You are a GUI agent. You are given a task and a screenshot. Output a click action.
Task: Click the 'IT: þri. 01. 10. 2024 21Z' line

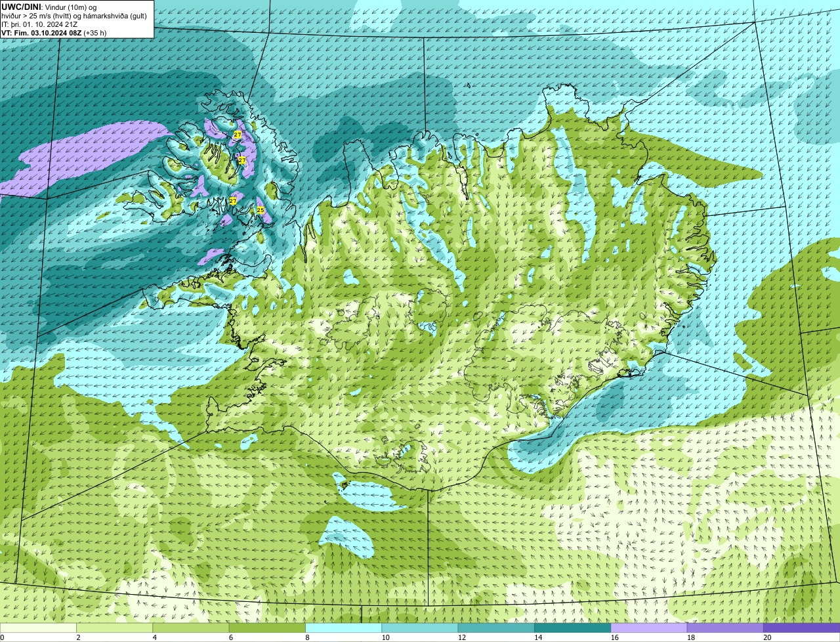[x=40, y=24]
